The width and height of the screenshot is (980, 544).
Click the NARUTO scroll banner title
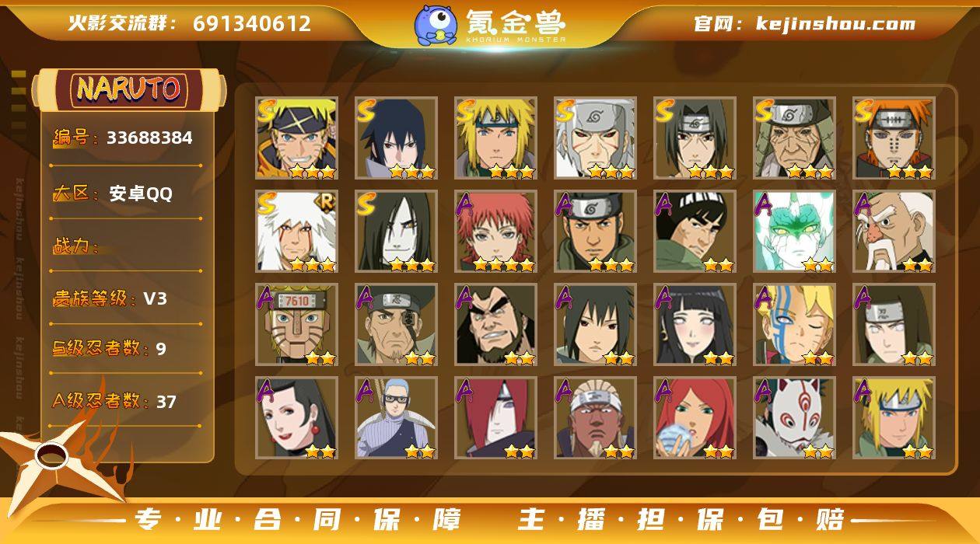click(x=128, y=89)
